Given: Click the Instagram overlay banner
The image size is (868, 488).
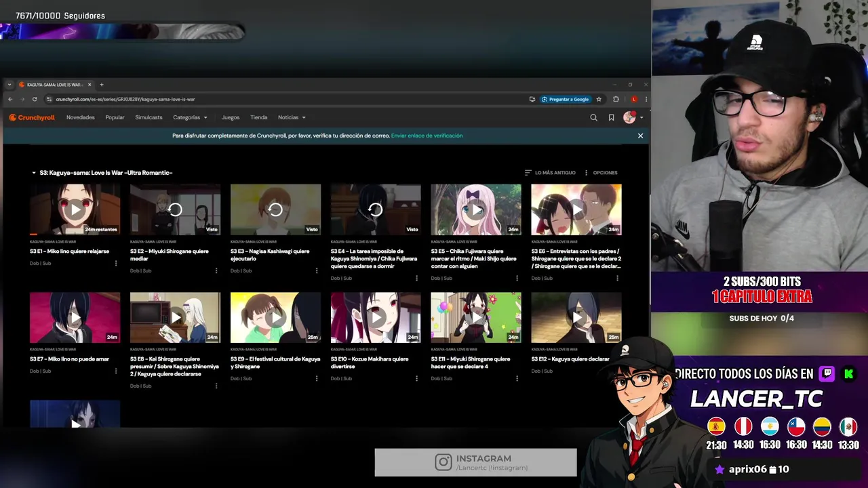Looking at the screenshot, I should pyautogui.click(x=475, y=462).
